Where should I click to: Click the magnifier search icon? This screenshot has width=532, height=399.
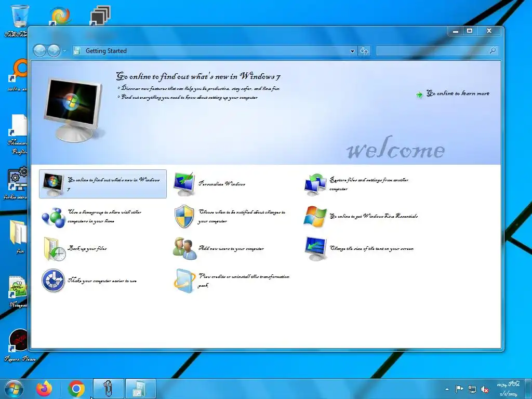493,51
